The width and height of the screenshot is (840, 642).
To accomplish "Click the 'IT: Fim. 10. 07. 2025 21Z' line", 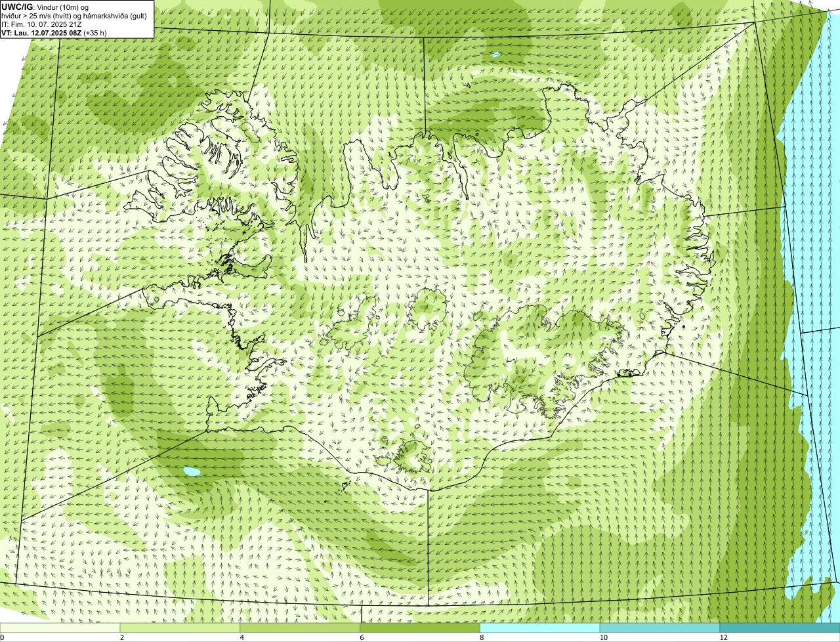I will coord(42,24).
